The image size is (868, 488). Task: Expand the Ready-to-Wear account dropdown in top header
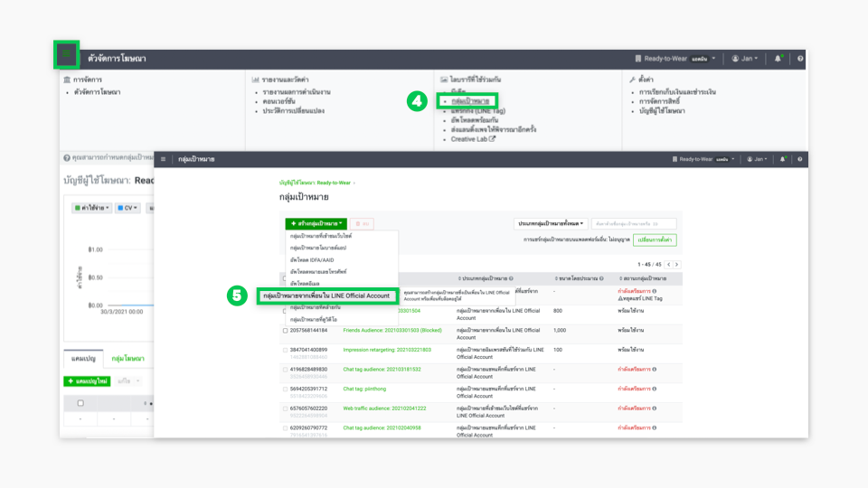coord(675,59)
